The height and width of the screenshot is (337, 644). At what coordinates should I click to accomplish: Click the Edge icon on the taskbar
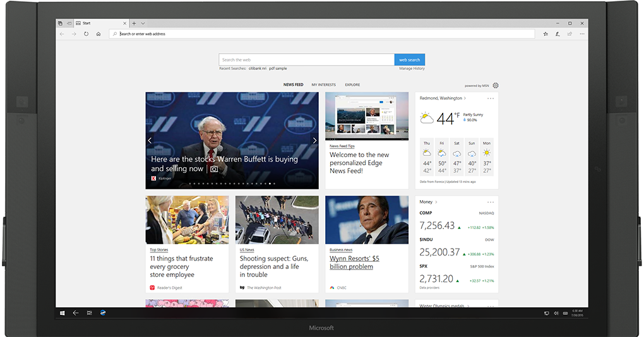pos(102,312)
